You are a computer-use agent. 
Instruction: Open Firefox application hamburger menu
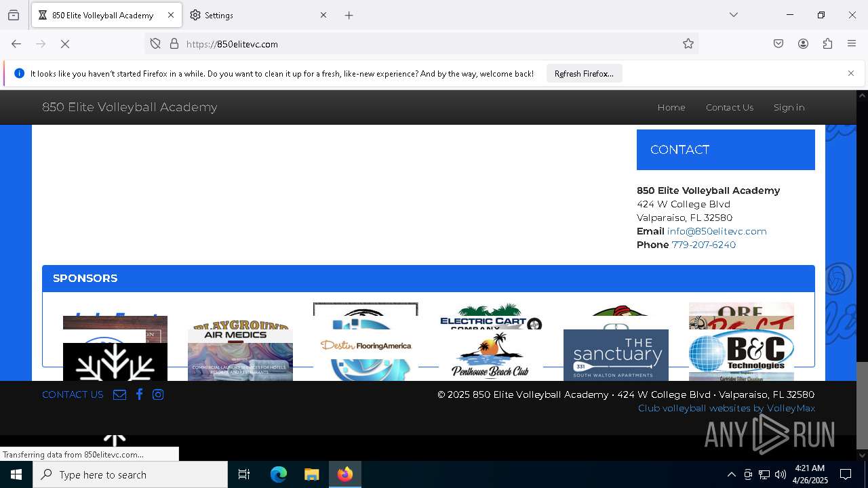coord(852,44)
